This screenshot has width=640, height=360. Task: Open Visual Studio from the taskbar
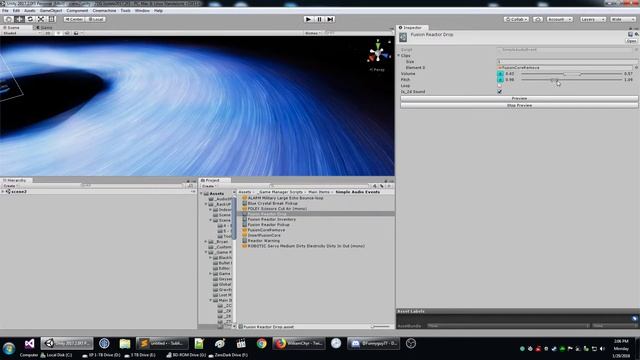click(29, 344)
